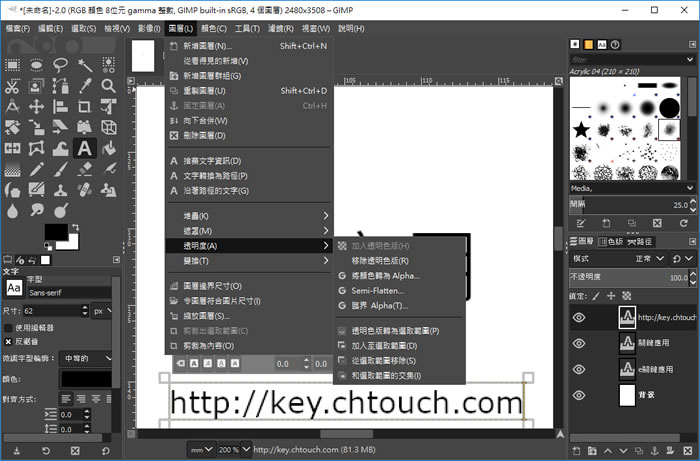Toggle visibility of the c關鍵應用 layer
The height and width of the screenshot is (461, 700).
pyautogui.click(x=579, y=369)
